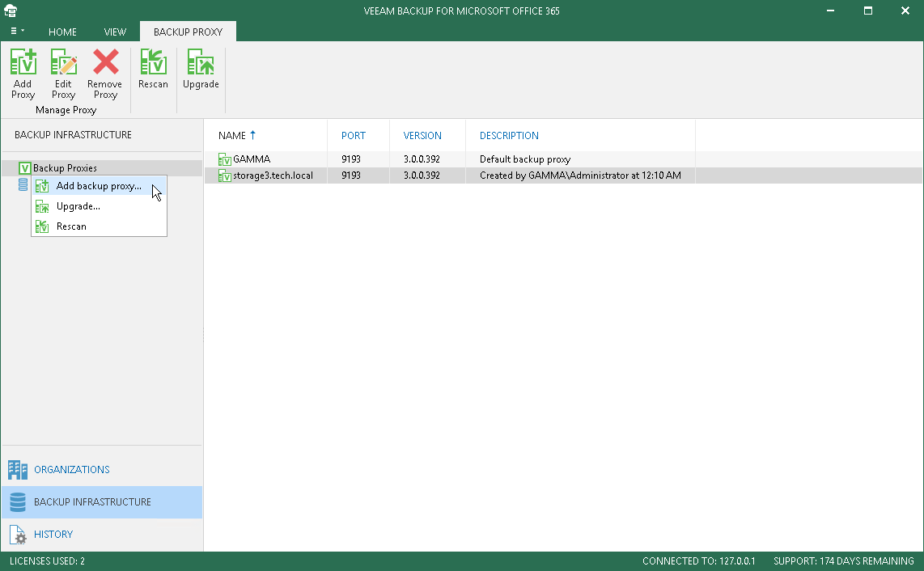The image size is (924, 571).
Task: Click the Veeam application icon in title bar
Action: [11, 11]
